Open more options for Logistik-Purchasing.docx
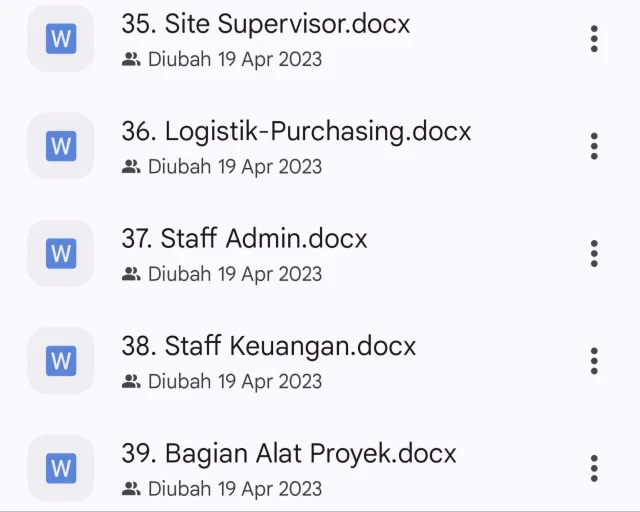Image resolution: width=640 pixels, height=512 pixels. click(594, 146)
